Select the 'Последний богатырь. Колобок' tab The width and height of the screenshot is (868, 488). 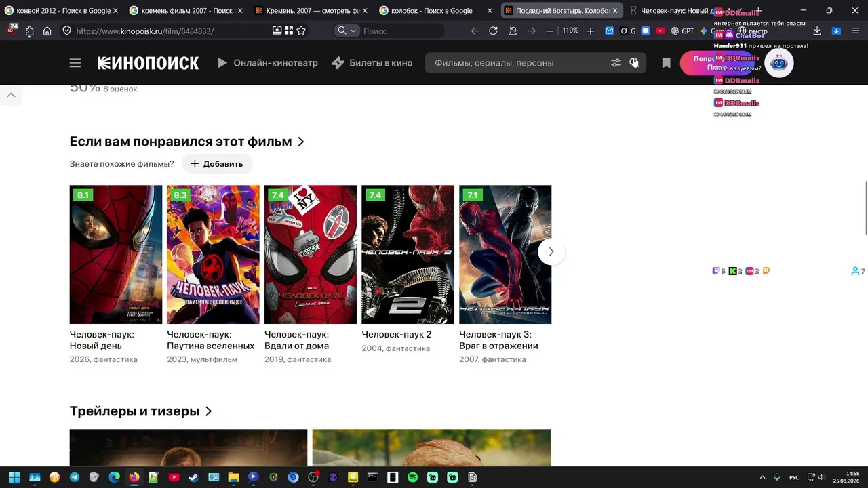tap(561, 11)
